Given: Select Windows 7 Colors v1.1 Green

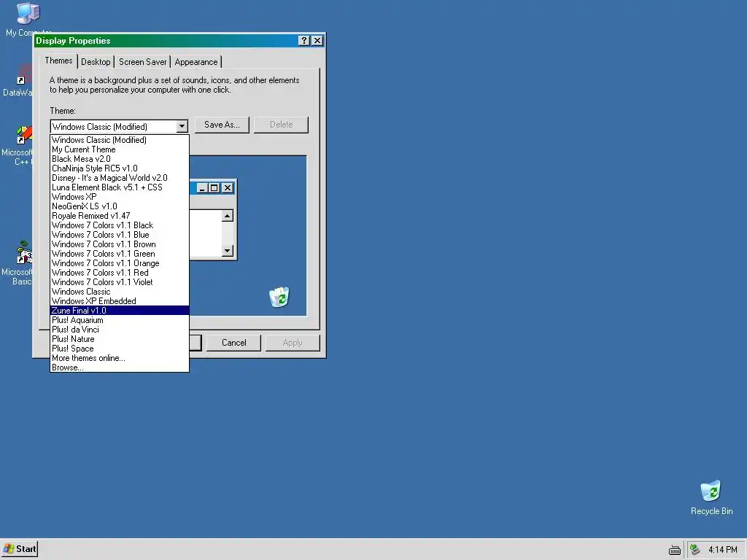Looking at the screenshot, I should 120,254.
